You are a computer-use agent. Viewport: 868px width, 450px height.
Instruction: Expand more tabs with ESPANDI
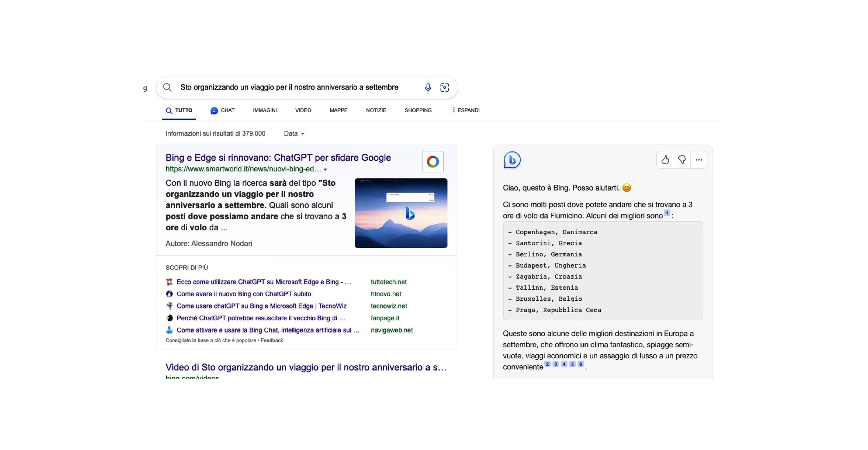(466, 110)
